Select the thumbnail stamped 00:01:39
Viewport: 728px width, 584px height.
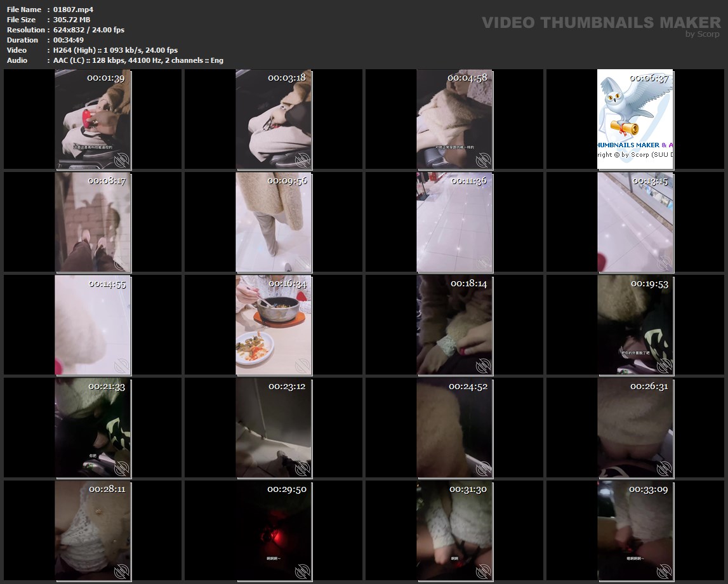pyautogui.click(x=93, y=119)
